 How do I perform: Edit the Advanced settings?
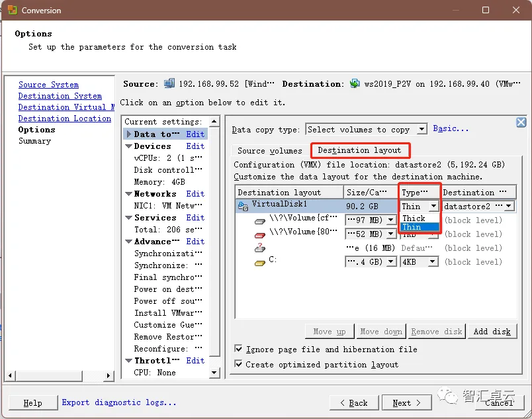click(195, 241)
